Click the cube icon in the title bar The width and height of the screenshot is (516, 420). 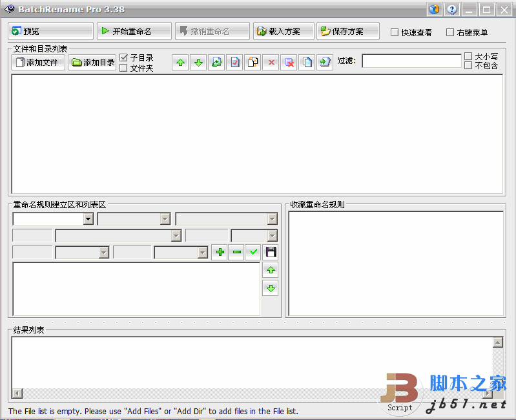[x=435, y=10]
